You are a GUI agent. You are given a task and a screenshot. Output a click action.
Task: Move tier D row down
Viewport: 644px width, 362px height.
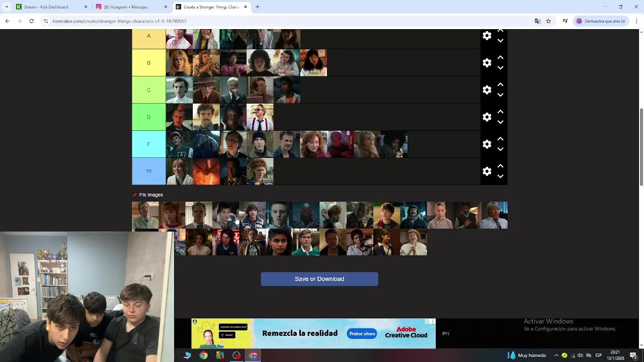tap(500, 122)
